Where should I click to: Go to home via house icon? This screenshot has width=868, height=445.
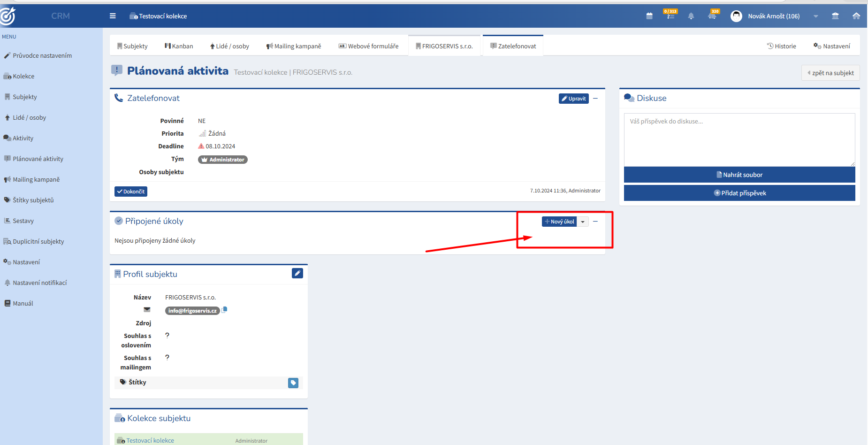pyautogui.click(x=856, y=16)
